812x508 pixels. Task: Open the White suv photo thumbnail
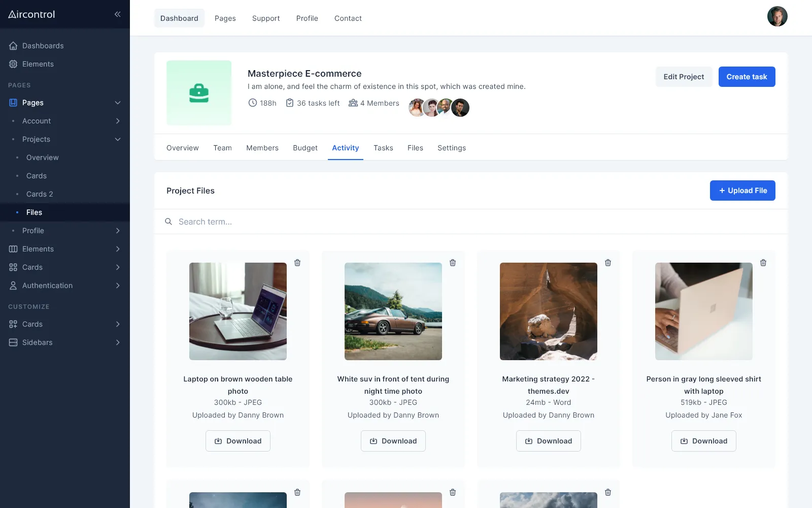pyautogui.click(x=393, y=311)
